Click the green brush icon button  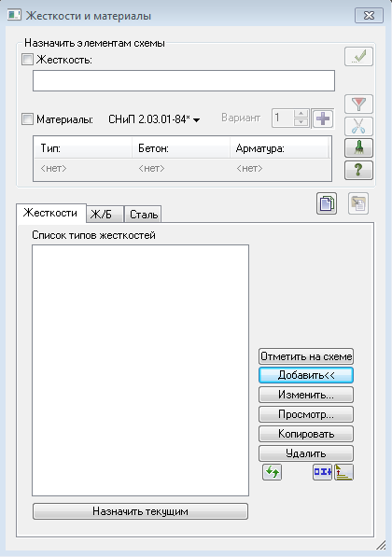(x=358, y=147)
